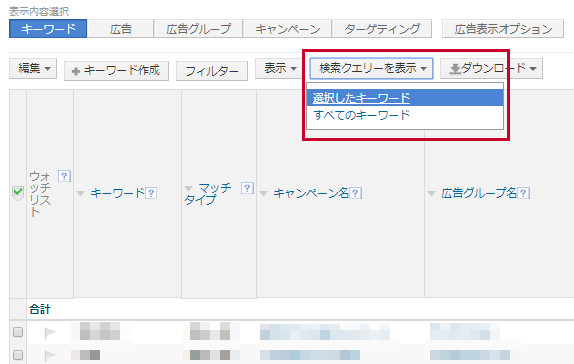Choose すべてのキーワード from menu
This screenshot has width=574, height=364.
click(x=405, y=115)
